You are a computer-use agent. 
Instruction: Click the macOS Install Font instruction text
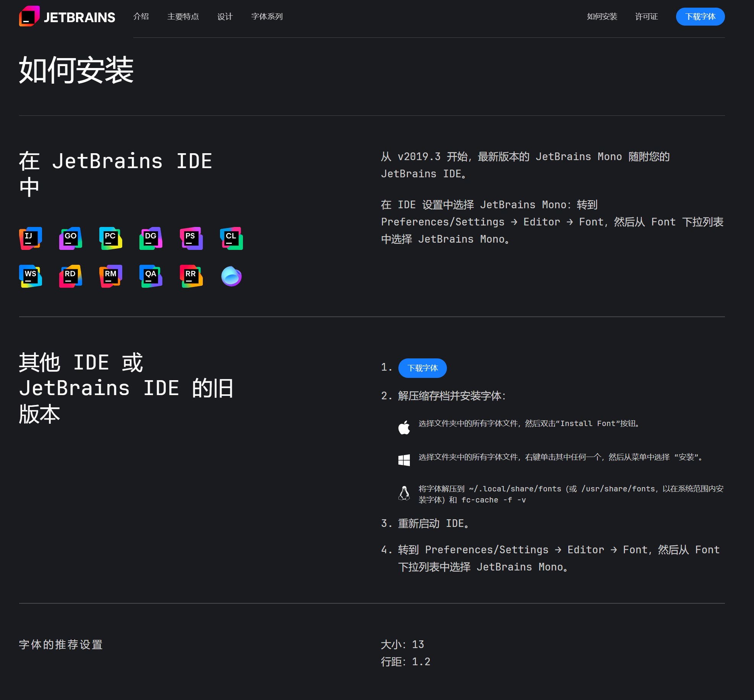coord(530,423)
